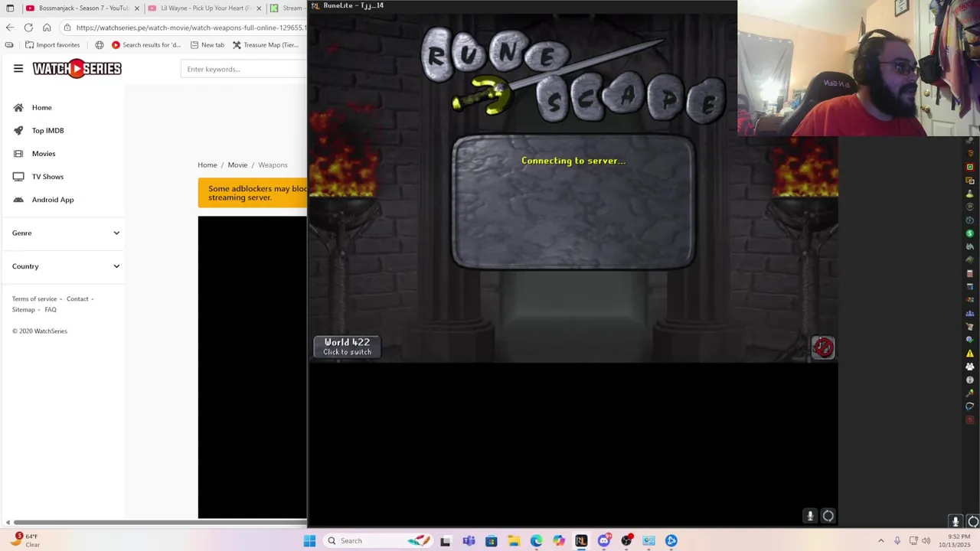Open taskbar volume control
Image resolution: width=980 pixels, height=551 pixels.
926,541
